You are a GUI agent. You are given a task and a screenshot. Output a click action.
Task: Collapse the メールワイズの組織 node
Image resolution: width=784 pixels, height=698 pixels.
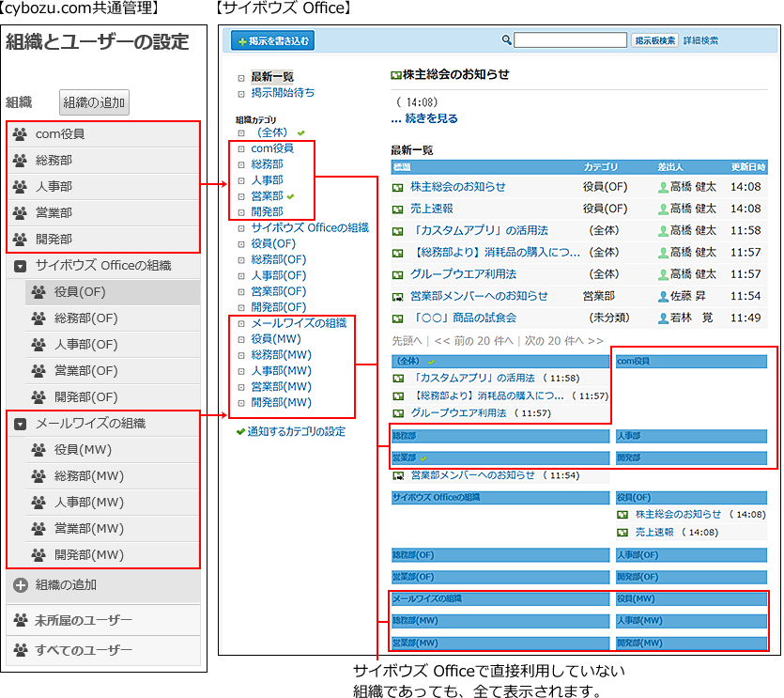(20, 424)
